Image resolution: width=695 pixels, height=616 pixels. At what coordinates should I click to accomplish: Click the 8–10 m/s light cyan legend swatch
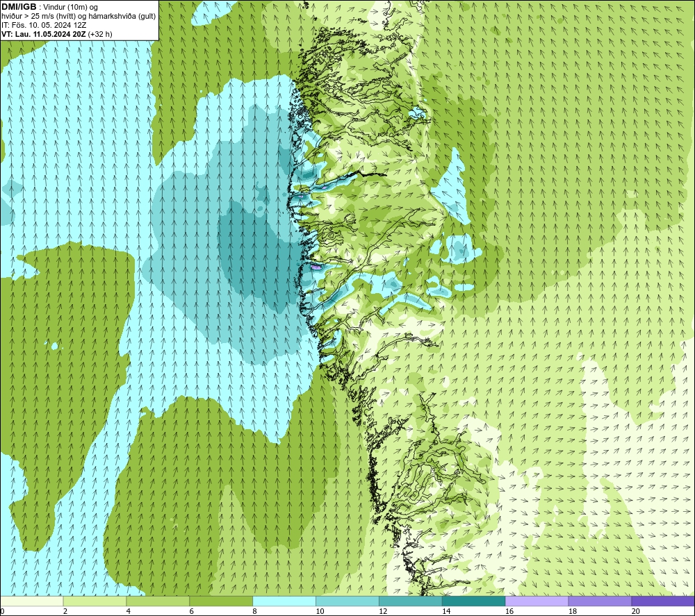284,601
